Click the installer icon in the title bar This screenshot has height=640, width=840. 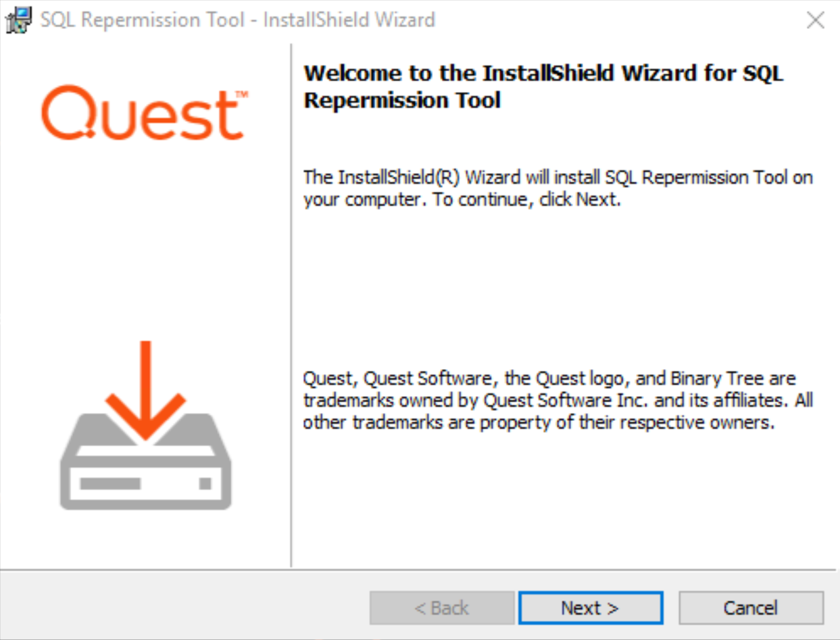pos(18,20)
